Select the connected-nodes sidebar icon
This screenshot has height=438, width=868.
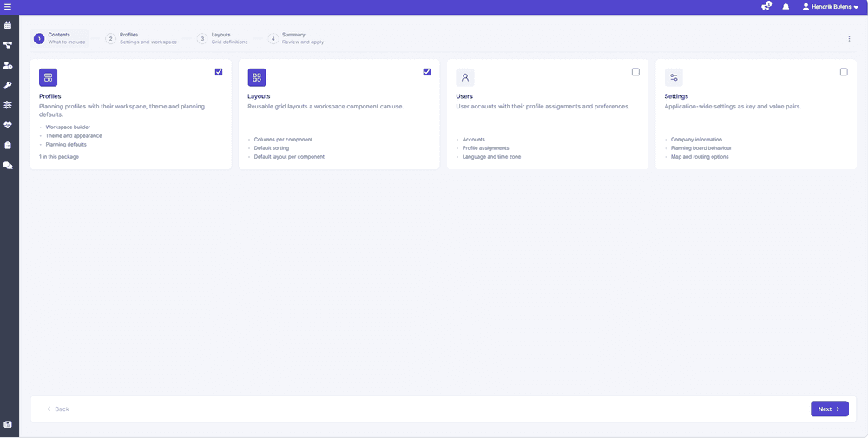click(x=8, y=45)
